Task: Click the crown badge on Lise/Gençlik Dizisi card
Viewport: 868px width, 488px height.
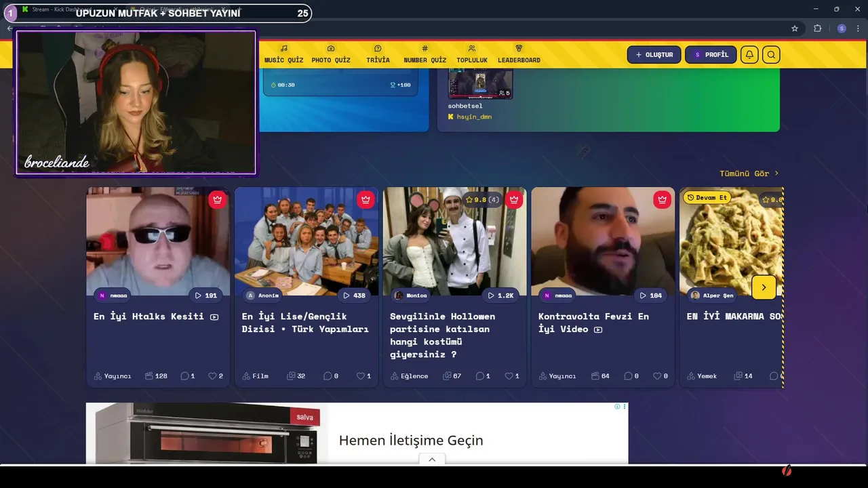Action: point(366,199)
